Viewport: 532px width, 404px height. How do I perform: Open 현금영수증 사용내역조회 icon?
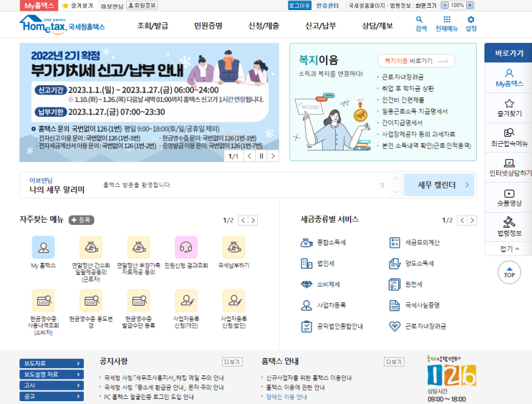click(43, 300)
